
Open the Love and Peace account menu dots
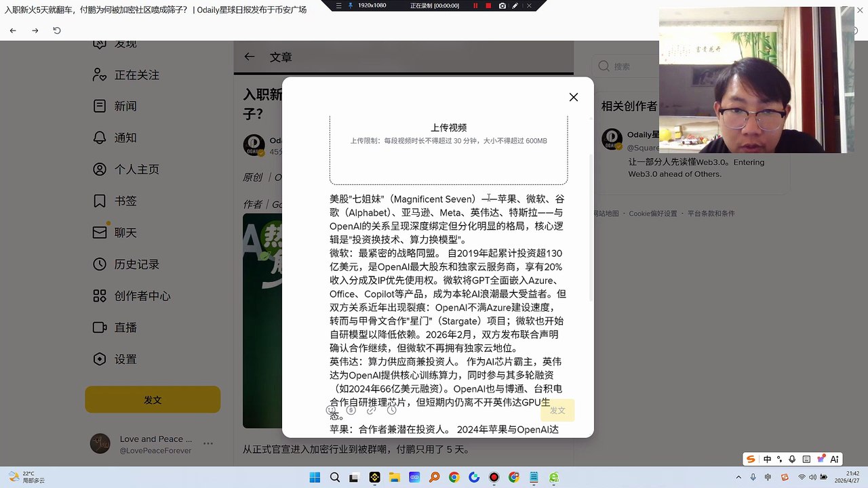coord(208,444)
